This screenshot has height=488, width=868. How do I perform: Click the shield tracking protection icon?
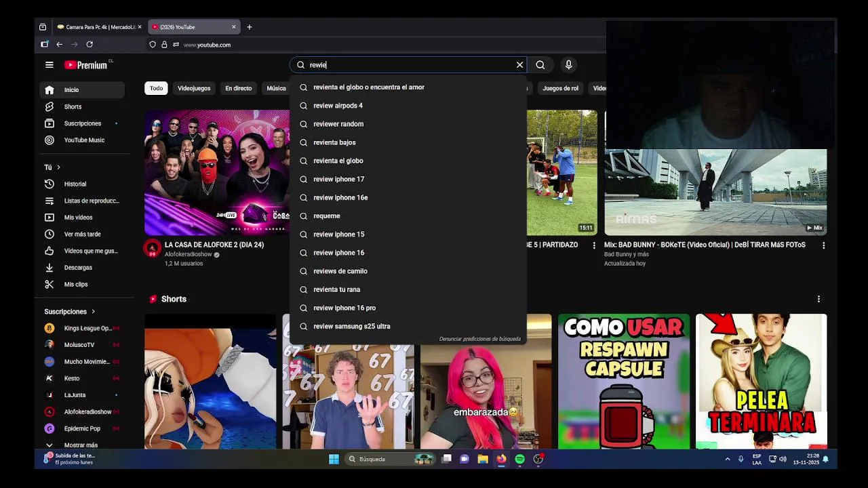pos(153,45)
